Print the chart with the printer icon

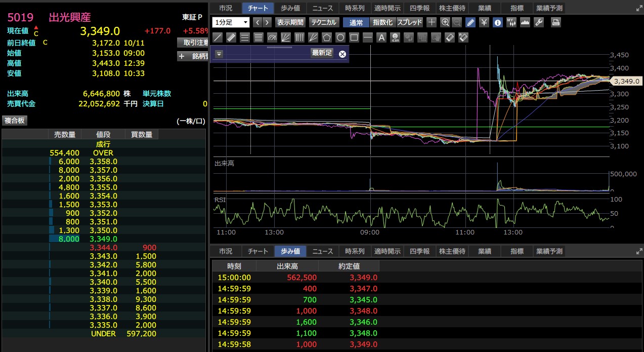pos(555,22)
